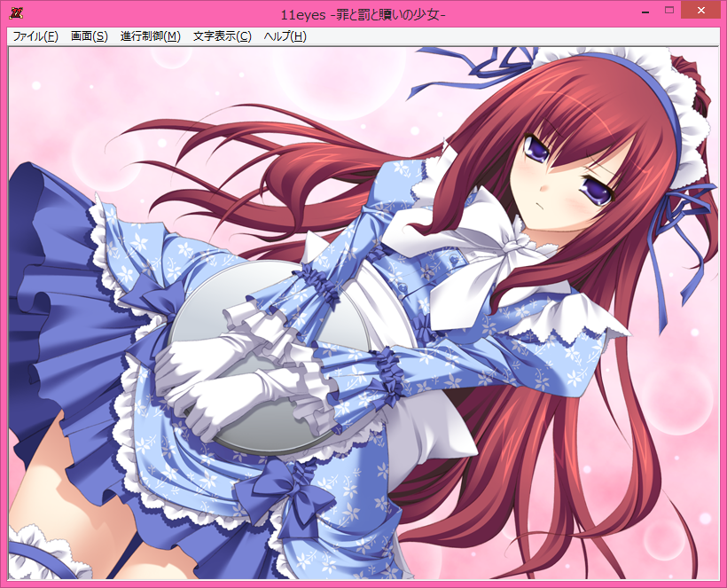Open the 画面(S) menu
727x588 pixels.
click(x=89, y=36)
